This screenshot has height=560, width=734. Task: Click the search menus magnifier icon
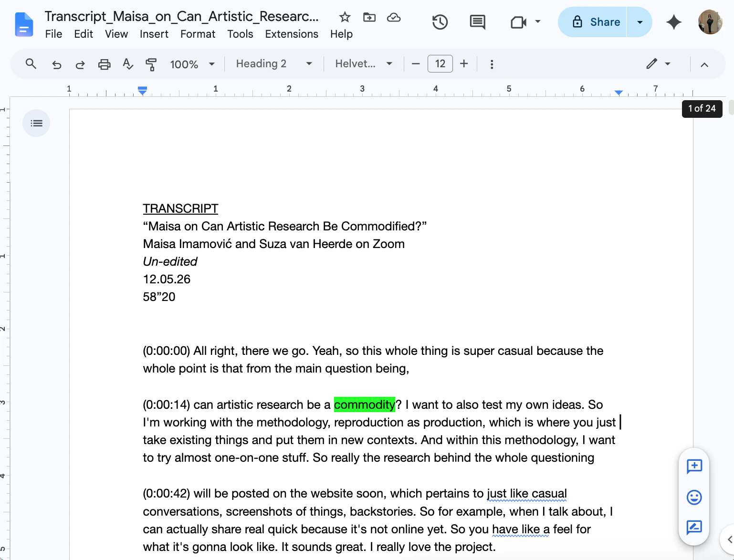click(x=31, y=64)
